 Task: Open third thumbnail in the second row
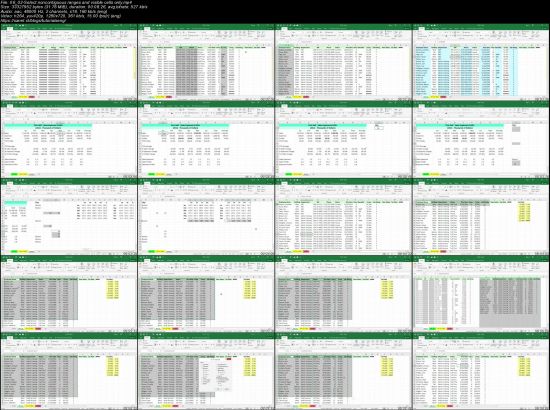(343, 140)
